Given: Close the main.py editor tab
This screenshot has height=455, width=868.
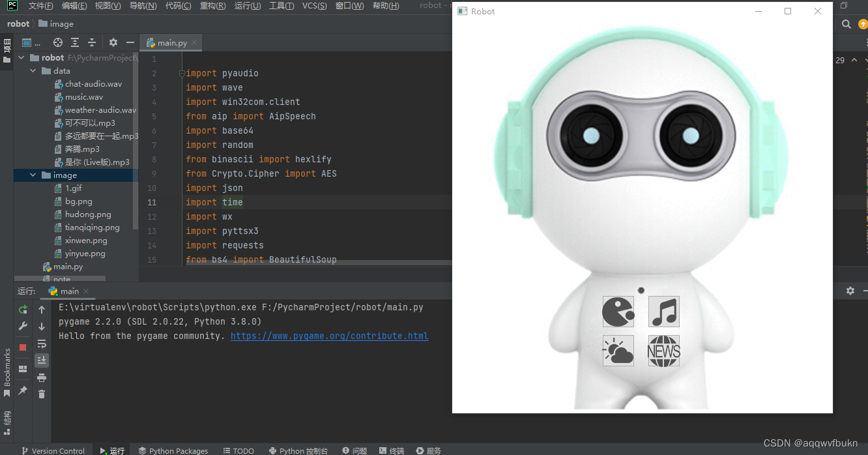Looking at the screenshot, I should [x=194, y=42].
